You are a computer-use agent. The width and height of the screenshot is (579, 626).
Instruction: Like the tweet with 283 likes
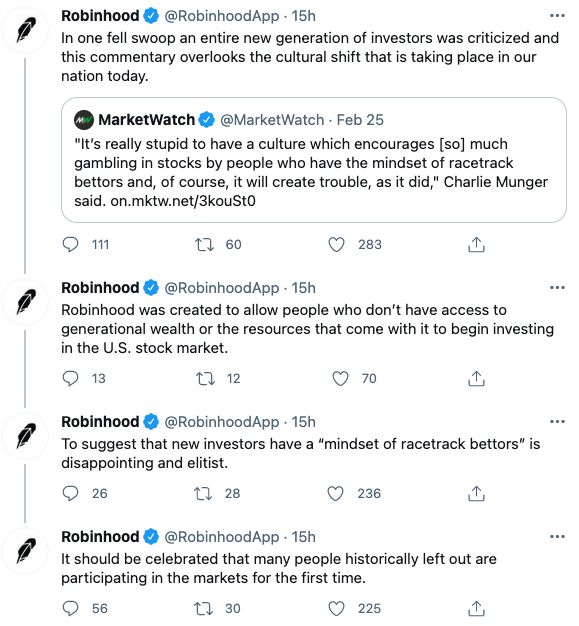(336, 244)
